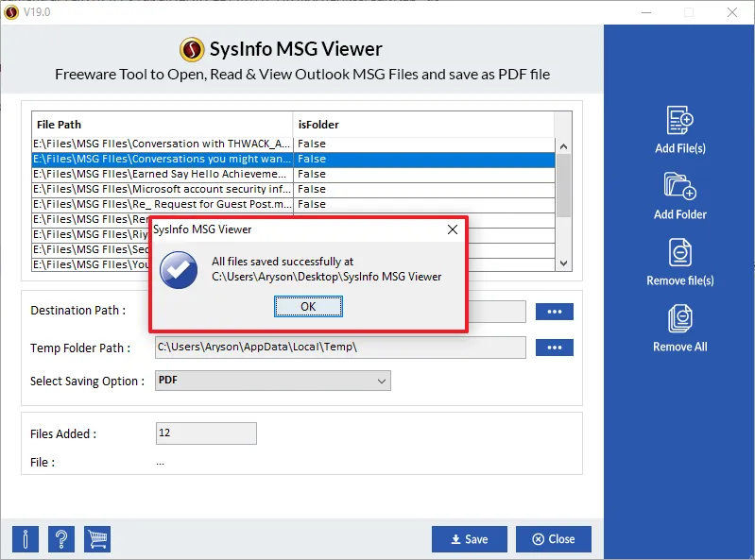
Task: Click the Files Added field
Action: click(x=206, y=433)
